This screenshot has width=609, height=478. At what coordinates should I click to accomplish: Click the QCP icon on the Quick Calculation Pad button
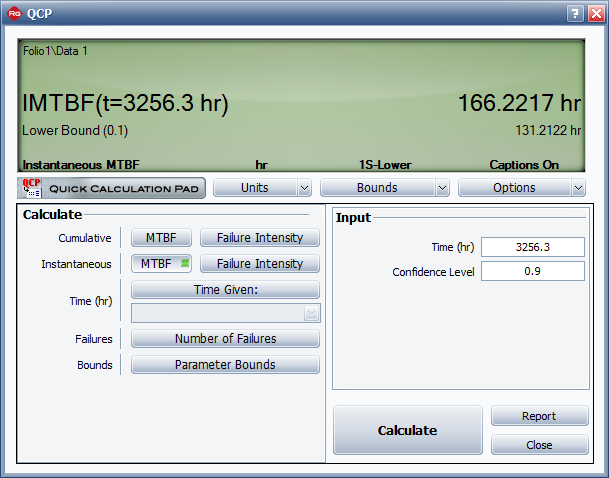[x=31, y=188]
